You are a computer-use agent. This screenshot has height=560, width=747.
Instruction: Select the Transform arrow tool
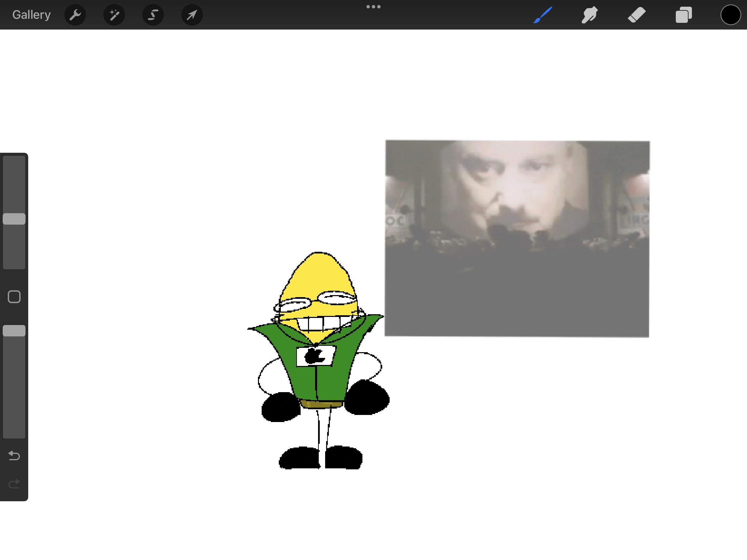[x=191, y=14]
